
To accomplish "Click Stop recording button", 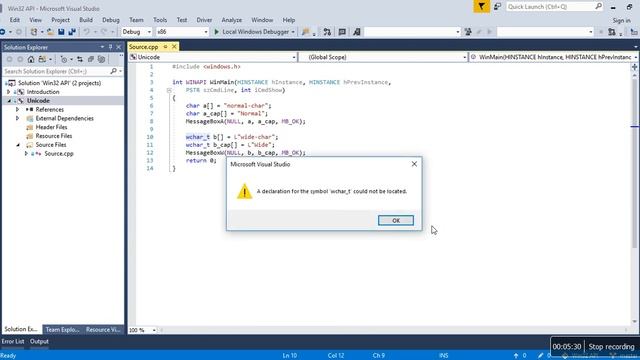I will pos(611,347).
